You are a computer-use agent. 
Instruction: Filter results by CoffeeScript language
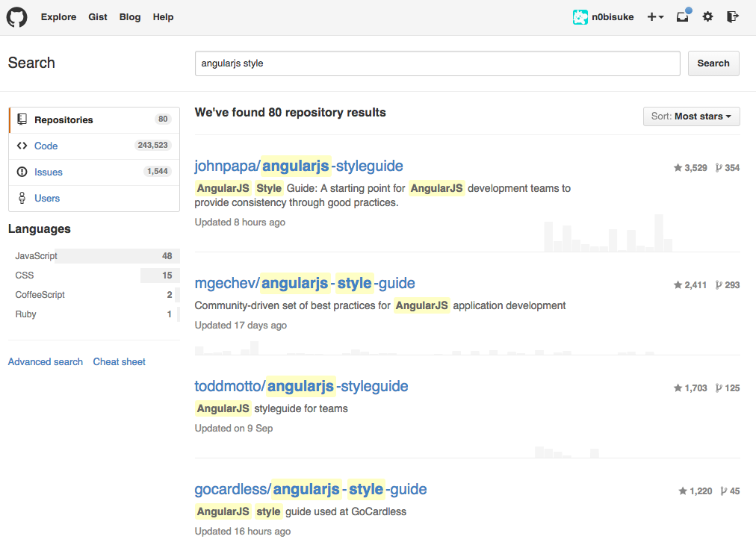pos(94,295)
